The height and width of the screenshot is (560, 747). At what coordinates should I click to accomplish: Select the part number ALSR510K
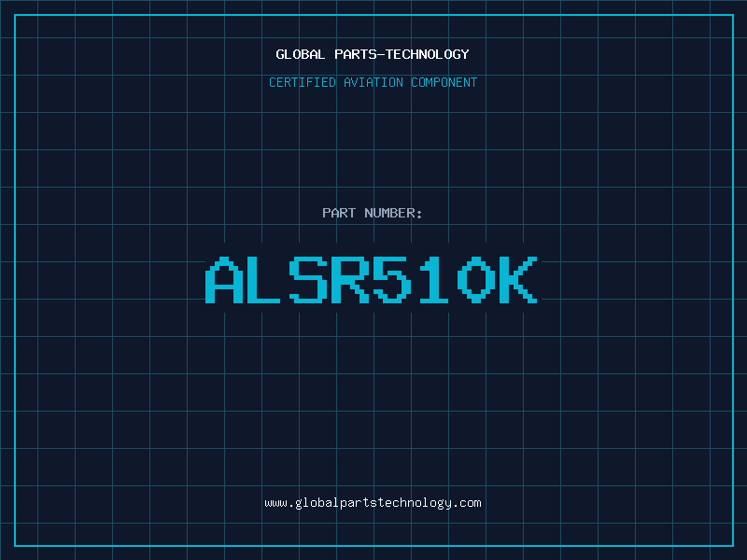tap(372, 280)
